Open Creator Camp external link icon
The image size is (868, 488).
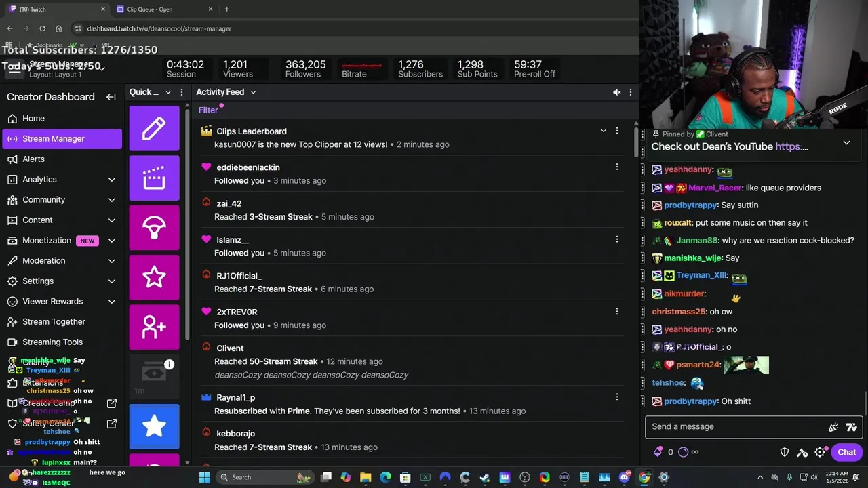pos(112,403)
